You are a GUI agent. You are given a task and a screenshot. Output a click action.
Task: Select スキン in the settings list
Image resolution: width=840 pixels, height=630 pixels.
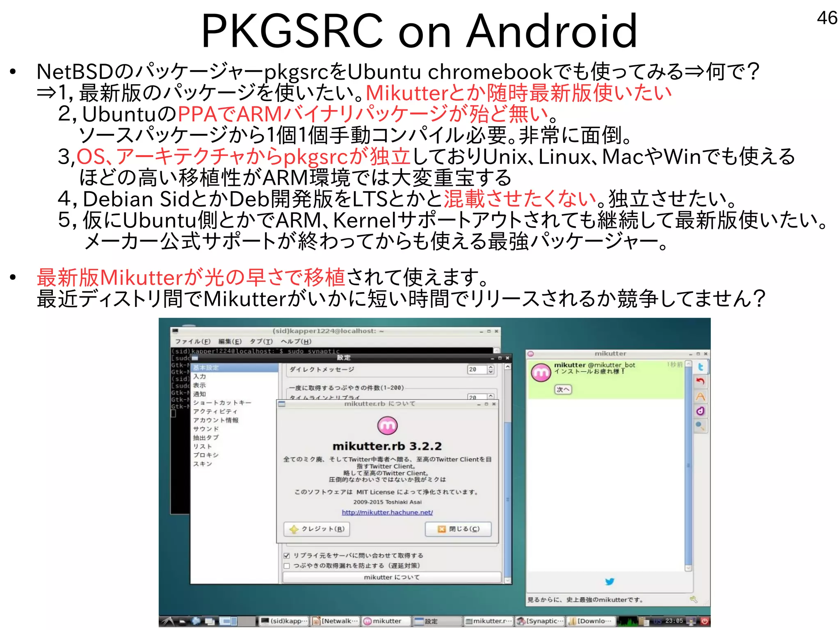coord(235,464)
